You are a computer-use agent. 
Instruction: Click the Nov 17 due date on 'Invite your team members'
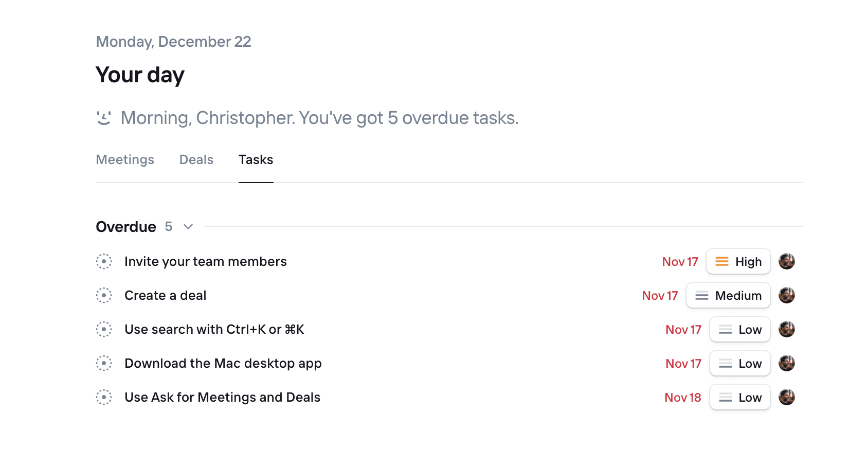click(x=680, y=261)
